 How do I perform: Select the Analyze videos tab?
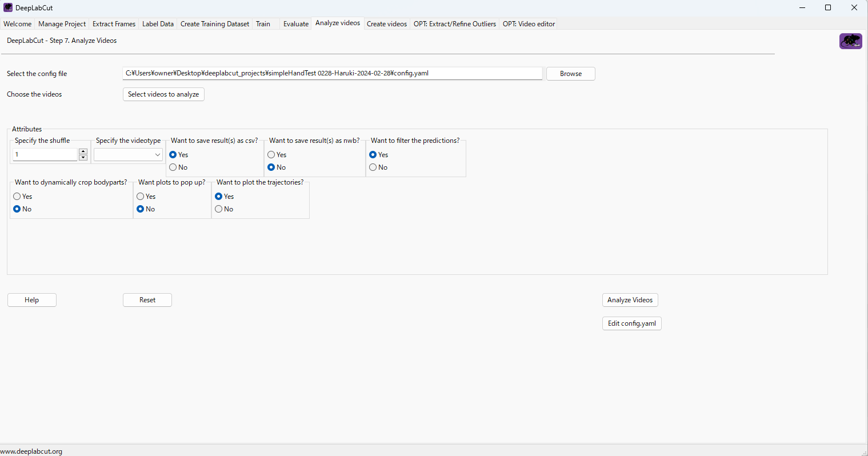click(x=338, y=23)
